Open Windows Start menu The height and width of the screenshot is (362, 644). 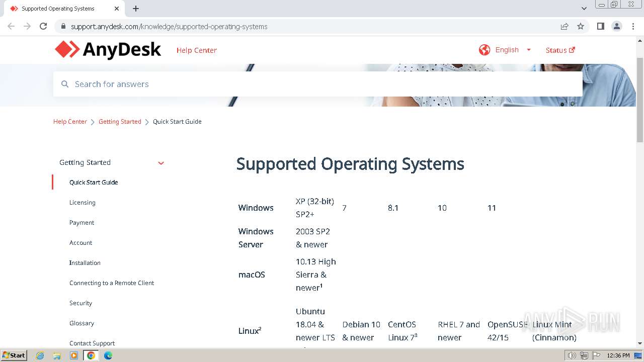14,355
